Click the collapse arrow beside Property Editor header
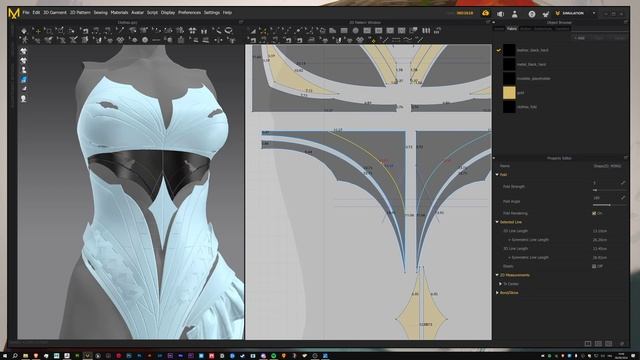The width and height of the screenshot is (640, 360). tap(493, 158)
